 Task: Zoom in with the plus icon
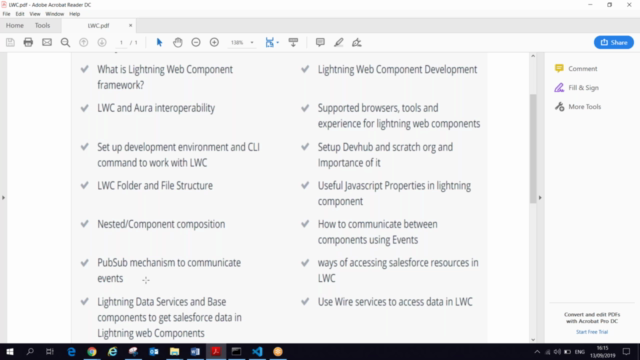tap(214, 42)
